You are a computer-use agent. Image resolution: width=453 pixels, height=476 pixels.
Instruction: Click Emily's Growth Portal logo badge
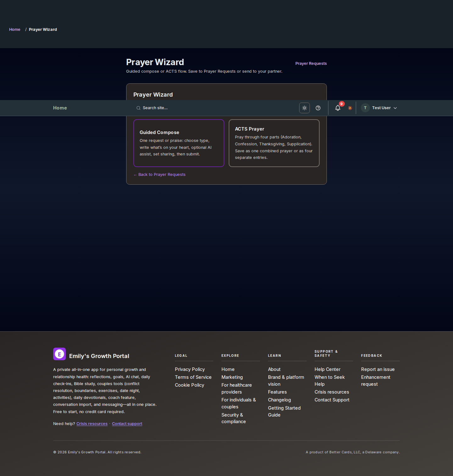click(59, 354)
